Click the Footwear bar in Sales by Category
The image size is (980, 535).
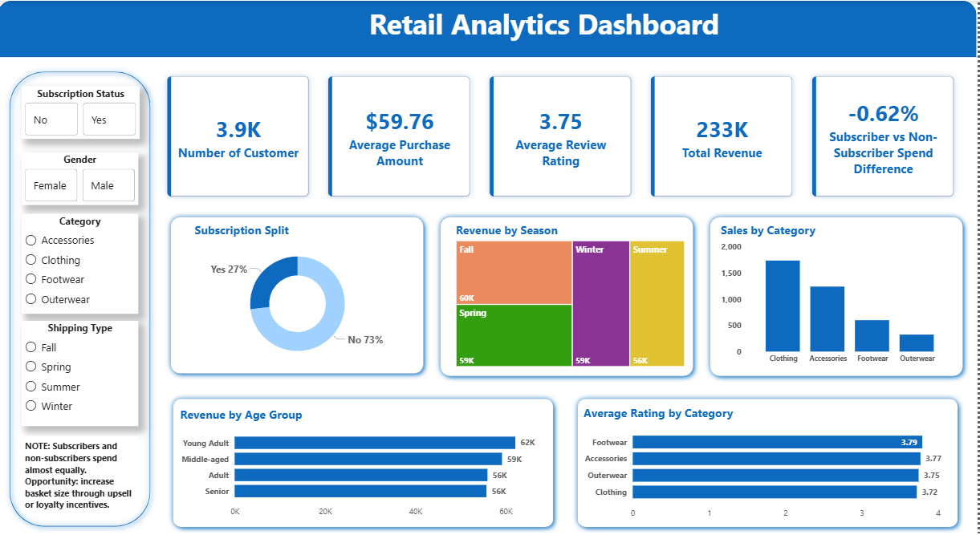point(872,335)
